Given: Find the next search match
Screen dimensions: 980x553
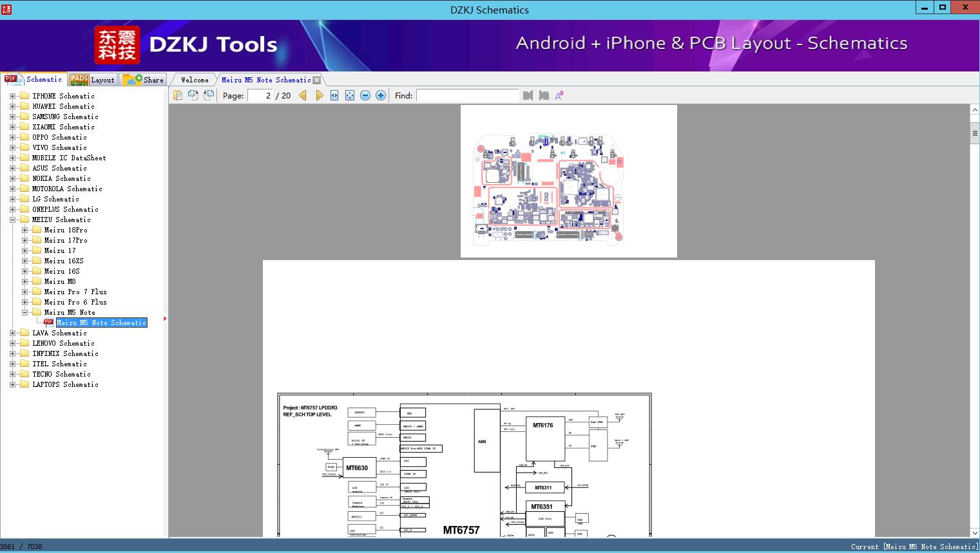Looking at the screenshot, I should [x=544, y=95].
